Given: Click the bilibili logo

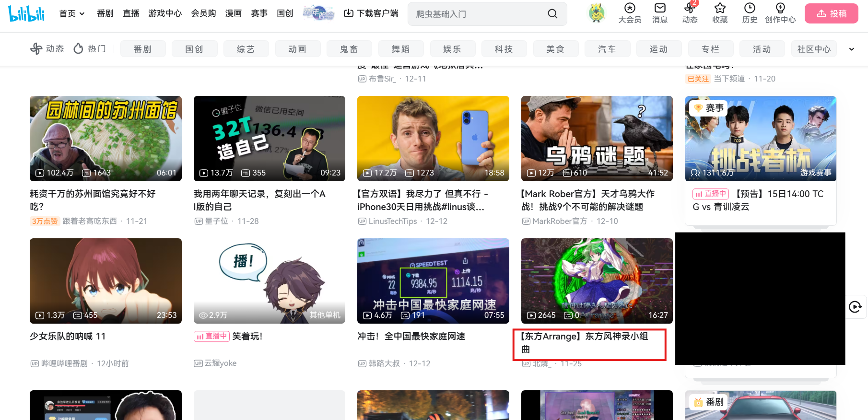Looking at the screenshot, I should (x=26, y=13).
